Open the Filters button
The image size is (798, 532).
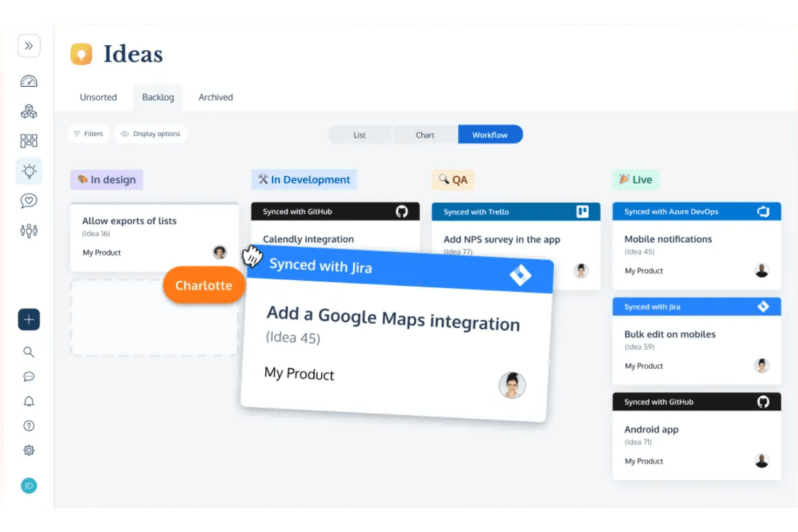(88, 134)
